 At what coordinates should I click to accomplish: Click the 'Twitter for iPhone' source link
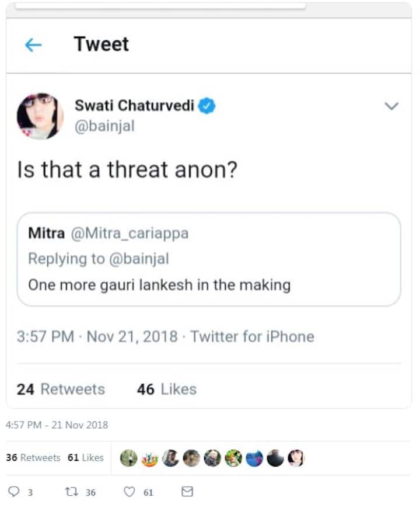[252, 336]
